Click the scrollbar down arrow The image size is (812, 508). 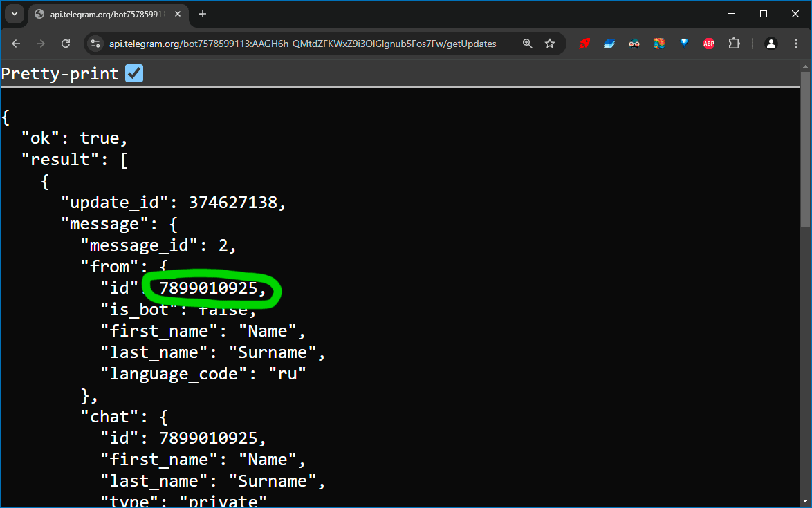(805, 501)
